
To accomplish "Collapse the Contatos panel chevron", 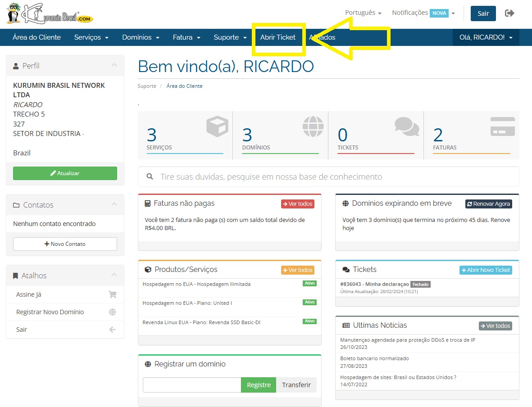I will 114,205.
